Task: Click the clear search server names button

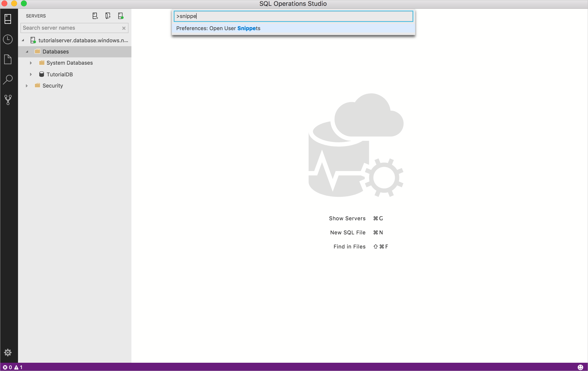Action: point(124,28)
